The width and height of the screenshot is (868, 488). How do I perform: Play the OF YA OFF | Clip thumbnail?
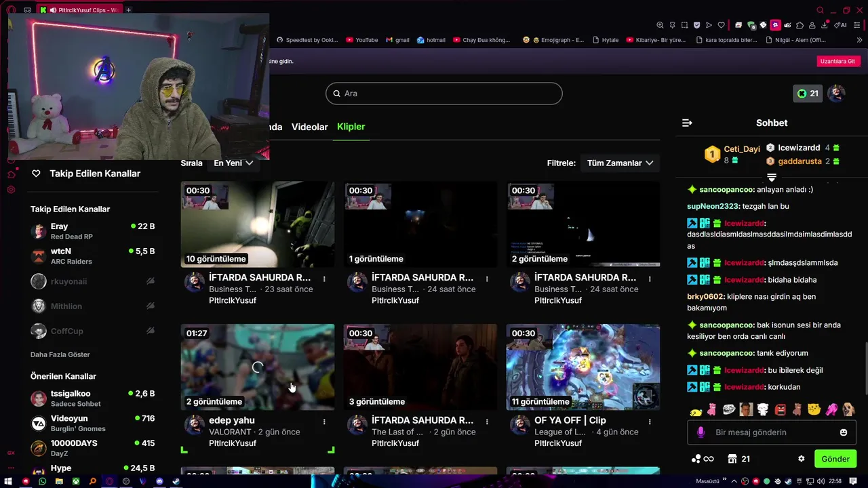pos(583,367)
